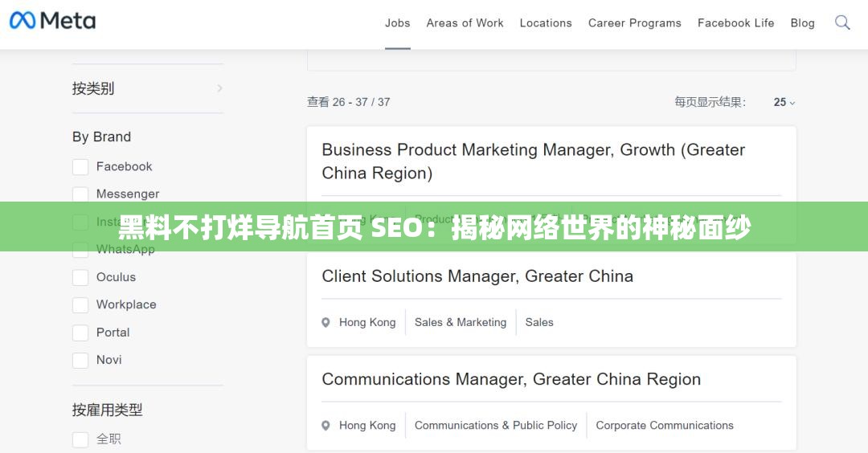Viewport: 868px width, 453px height.
Task: Check the Oculus brand checkbox
Action: 80,278
